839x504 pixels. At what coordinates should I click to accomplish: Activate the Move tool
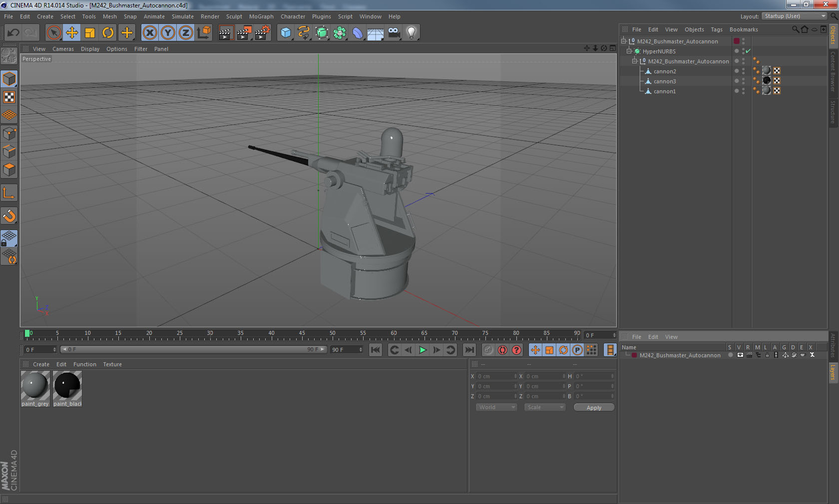pyautogui.click(x=72, y=33)
